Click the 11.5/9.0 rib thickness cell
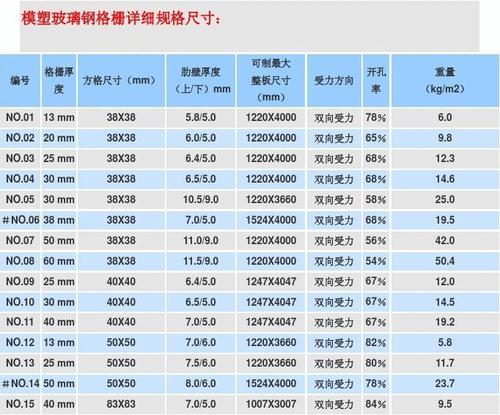The height and width of the screenshot is (415, 500). point(201,261)
